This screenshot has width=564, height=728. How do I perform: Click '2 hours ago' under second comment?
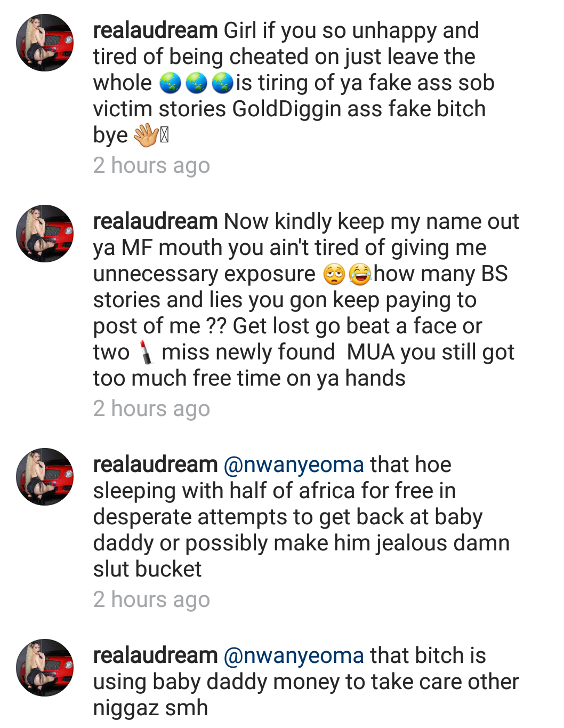tap(151, 409)
